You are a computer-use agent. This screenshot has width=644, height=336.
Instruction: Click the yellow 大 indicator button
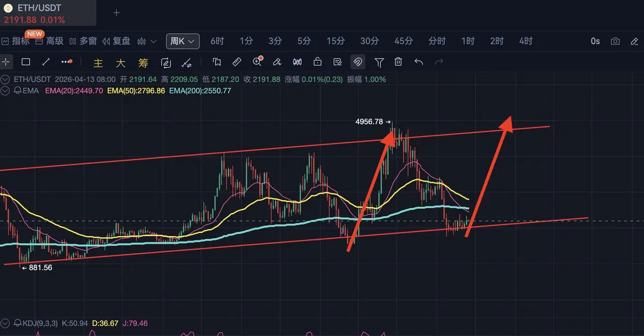point(121,63)
